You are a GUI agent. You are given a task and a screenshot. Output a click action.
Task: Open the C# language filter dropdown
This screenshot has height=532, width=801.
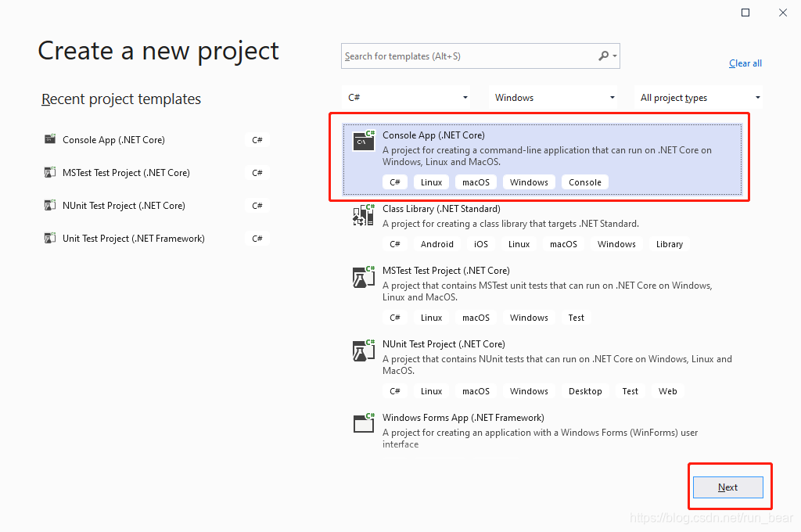coord(406,97)
